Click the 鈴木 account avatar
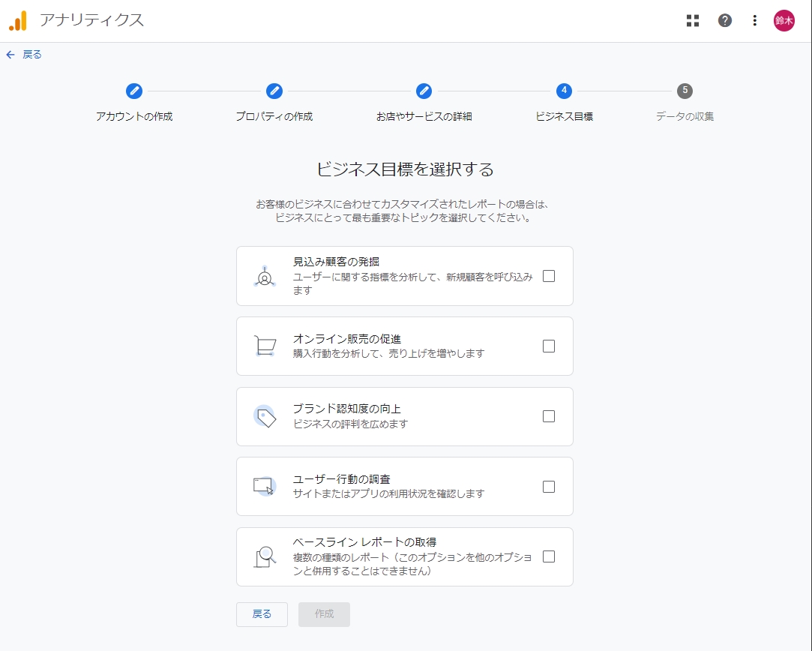Viewport: 812px width, 651px height. (x=784, y=21)
